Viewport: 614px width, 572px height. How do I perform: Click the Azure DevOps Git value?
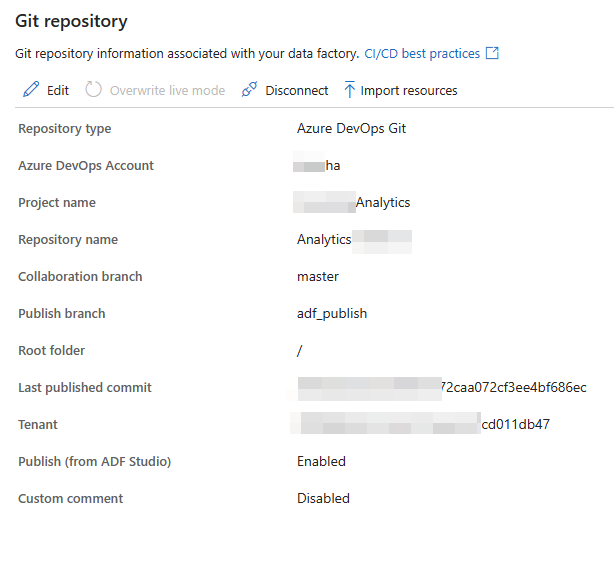[351, 128]
